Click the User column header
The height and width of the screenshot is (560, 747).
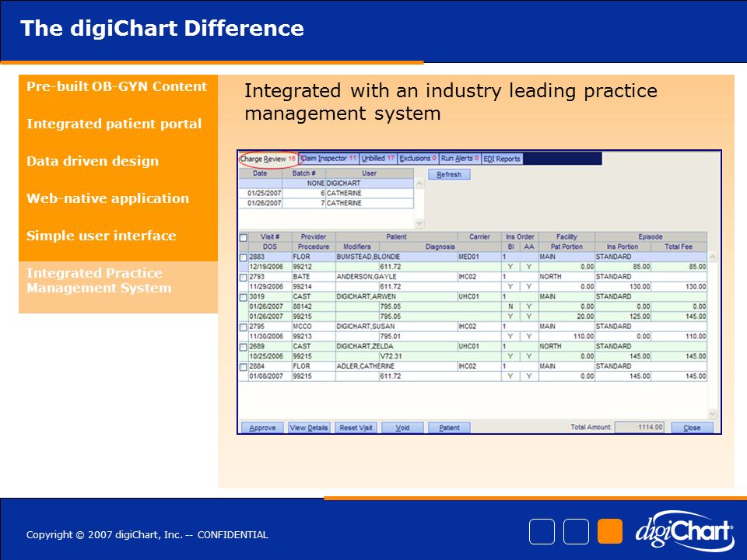(369, 173)
